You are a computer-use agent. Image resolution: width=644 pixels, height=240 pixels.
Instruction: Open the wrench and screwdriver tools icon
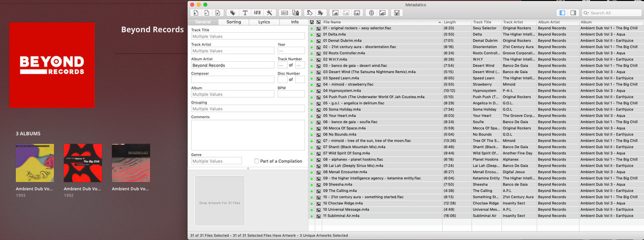pos(269,13)
